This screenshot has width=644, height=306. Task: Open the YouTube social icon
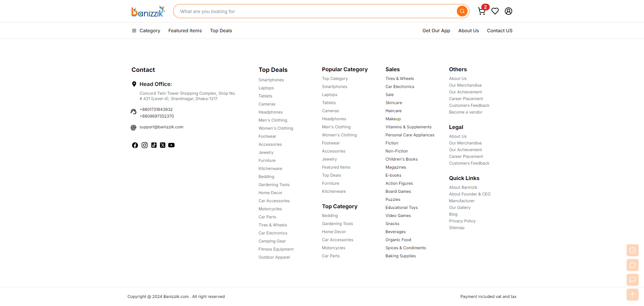[x=171, y=145]
